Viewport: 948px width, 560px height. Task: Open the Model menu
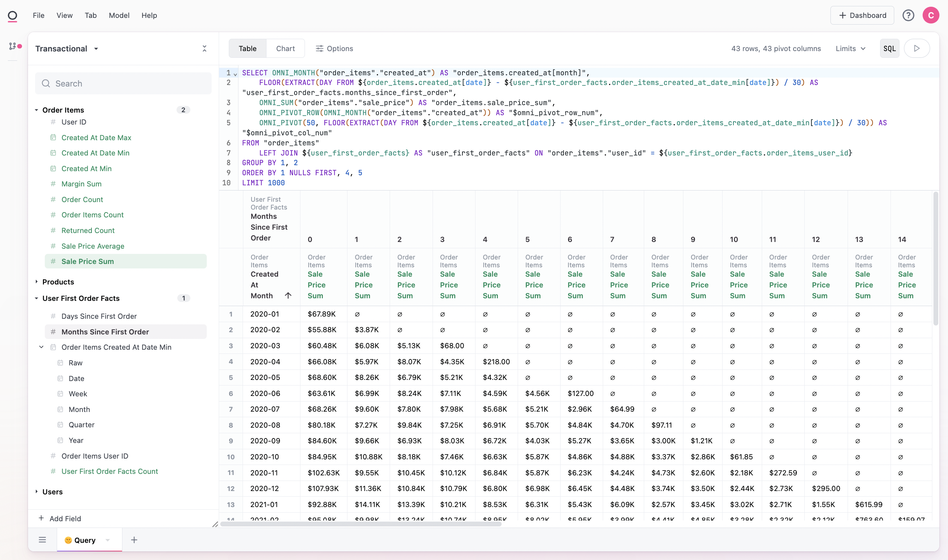[119, 15]
